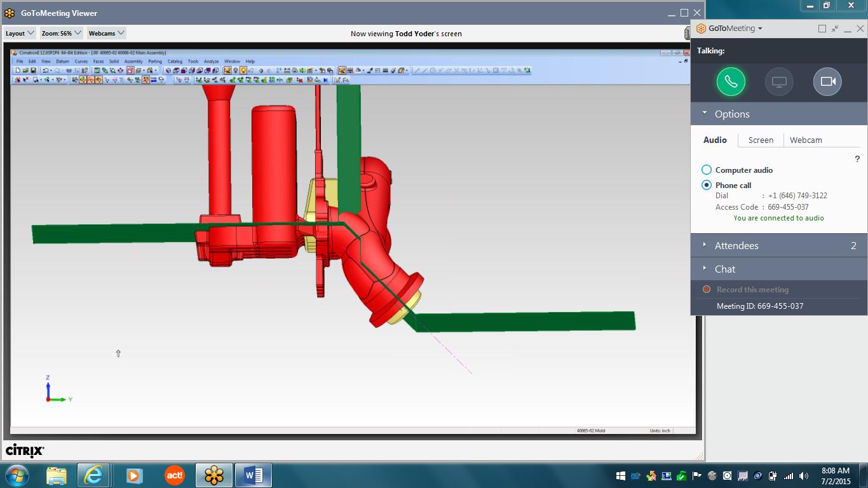
Task: Open the Parting menu in Cimatron
Action: click(x=155, y=61)
